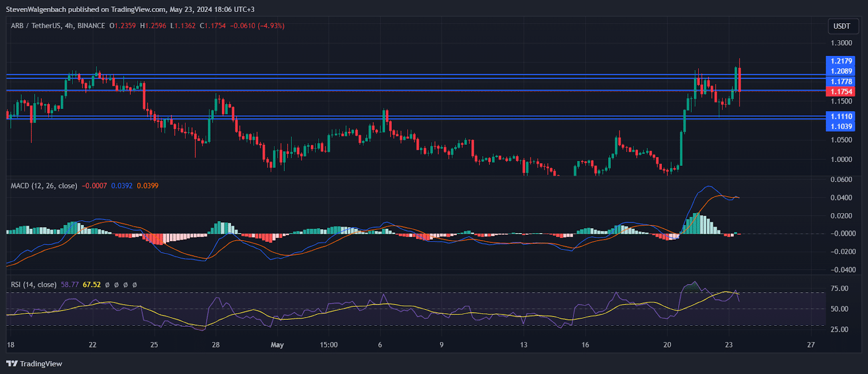Click the date label 20 on time axis
Image resolution: width=868 pixels, height=374 pixels.
(667, 345)
